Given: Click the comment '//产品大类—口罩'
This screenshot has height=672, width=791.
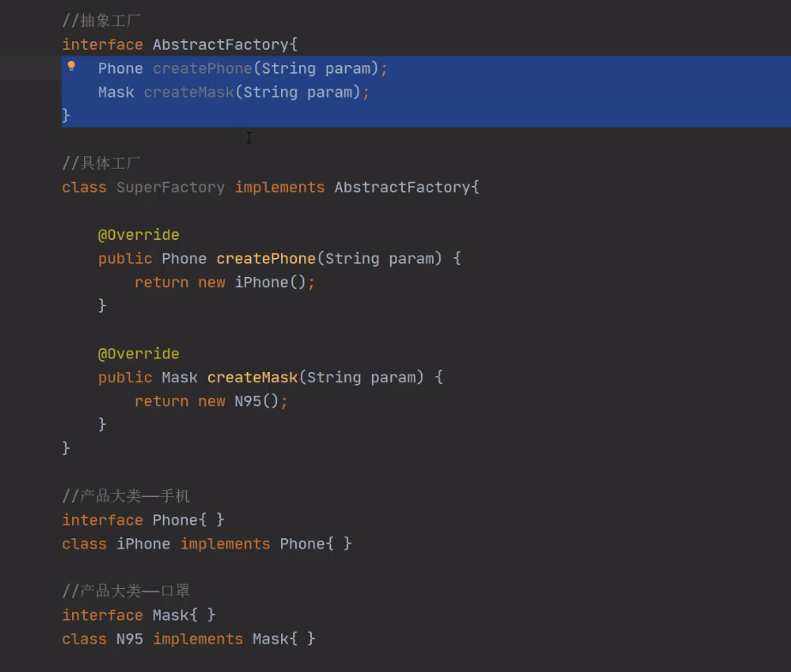Looking at the screenshot, I should click(126, 591).
